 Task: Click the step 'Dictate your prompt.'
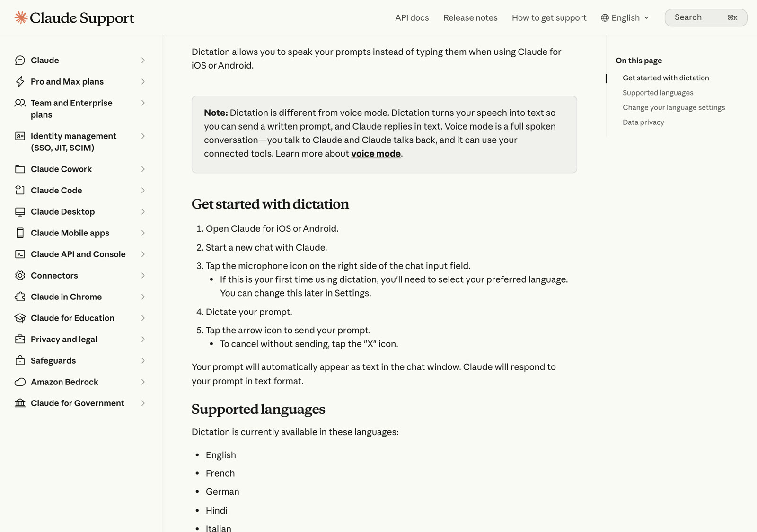[249, 312]
